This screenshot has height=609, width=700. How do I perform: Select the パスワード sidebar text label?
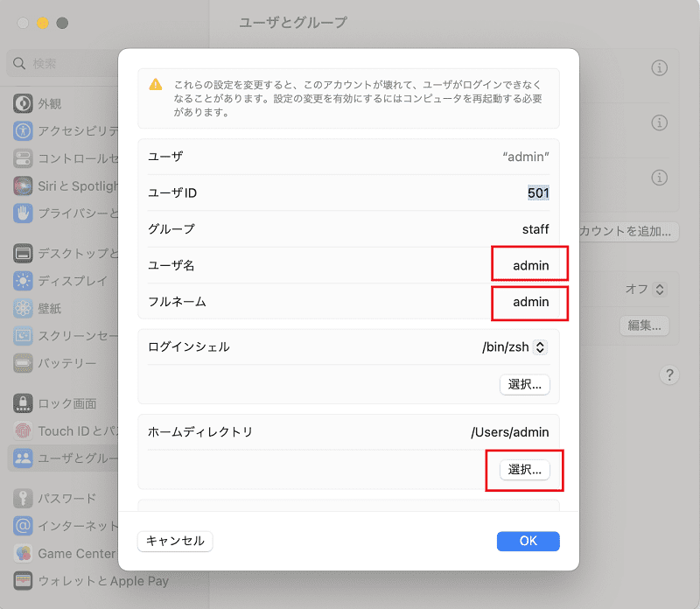point(67,498)
